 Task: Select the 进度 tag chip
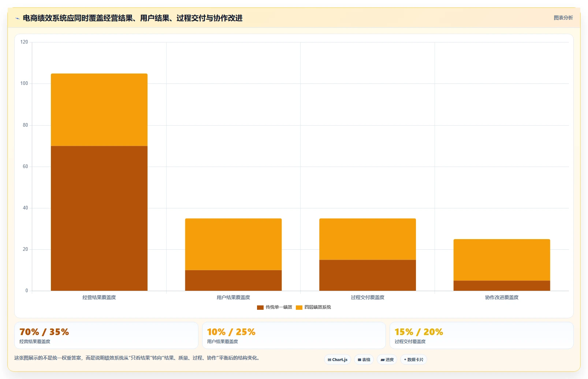pyautogui.click(x=387, y=360)
